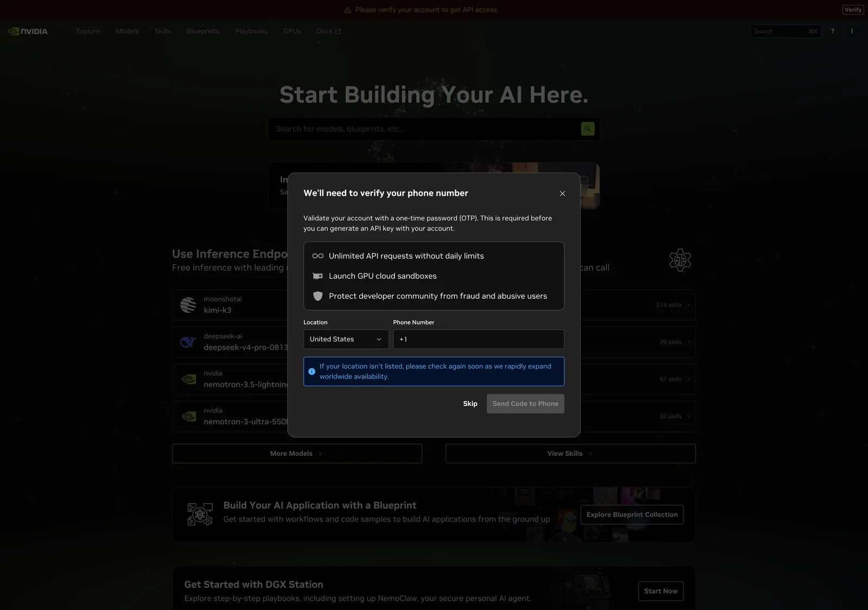Expand the 67 skills row chevron
The width and height of the screenshot is (868, 610).
point(688,379)
